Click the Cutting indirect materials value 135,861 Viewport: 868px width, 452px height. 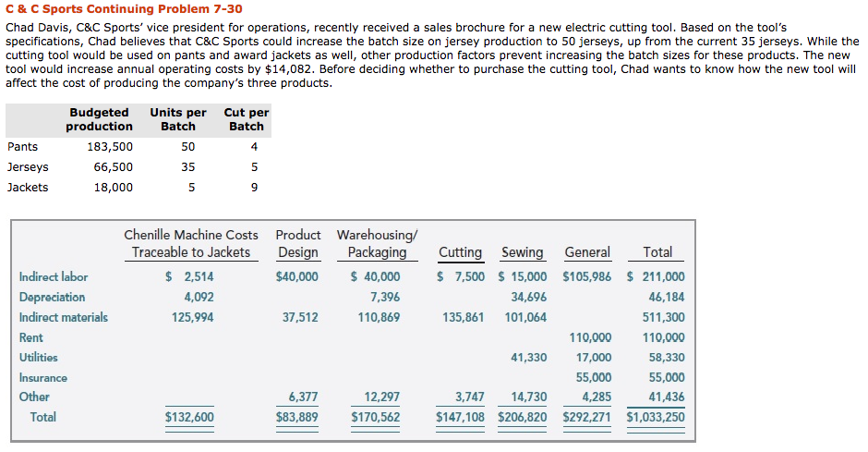pyautogui.click(x=464, y=317)
